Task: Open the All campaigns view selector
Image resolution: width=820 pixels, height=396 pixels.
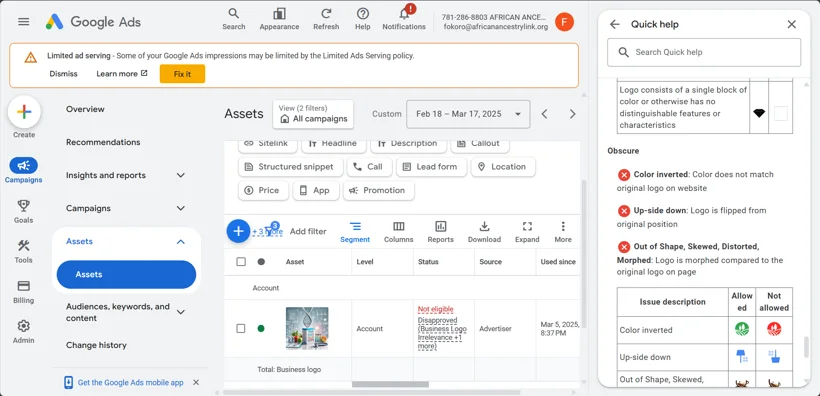Action: pos(313,114)
